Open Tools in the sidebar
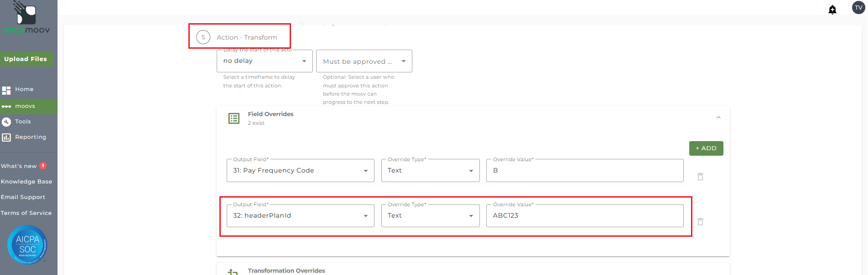 click(x=23, y=122)
